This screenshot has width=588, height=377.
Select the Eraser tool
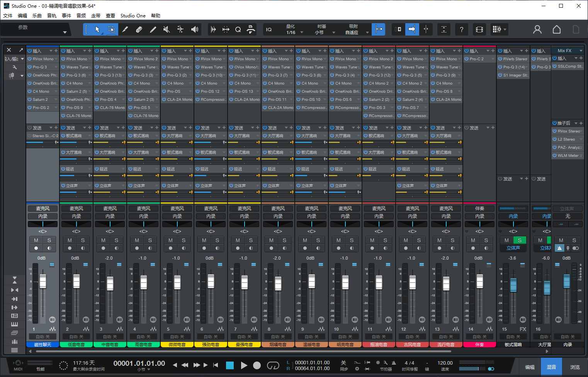pos(139,29)
